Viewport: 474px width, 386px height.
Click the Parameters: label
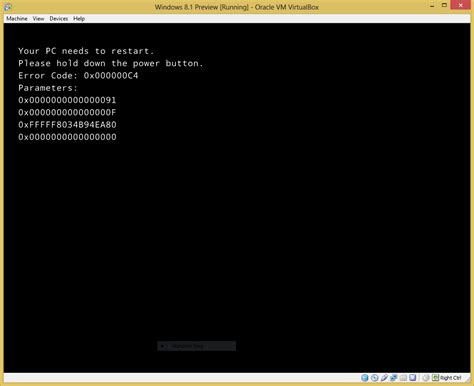48,88
